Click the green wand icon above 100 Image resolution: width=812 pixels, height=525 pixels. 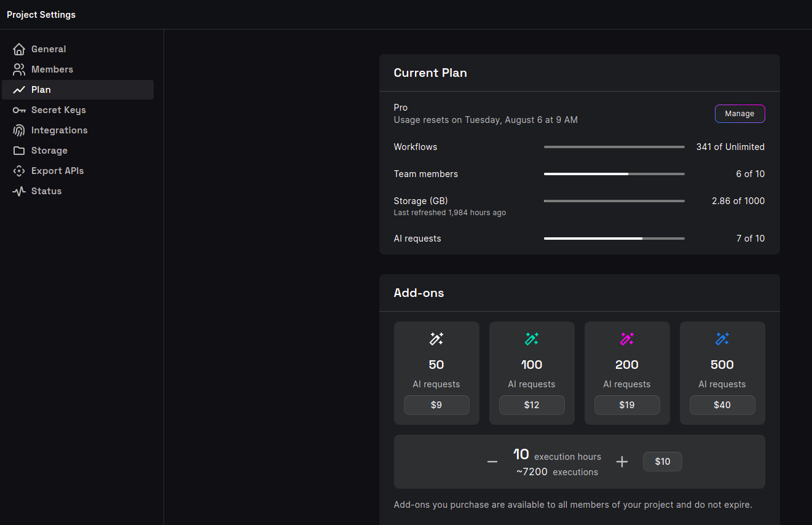pos(532,339)
